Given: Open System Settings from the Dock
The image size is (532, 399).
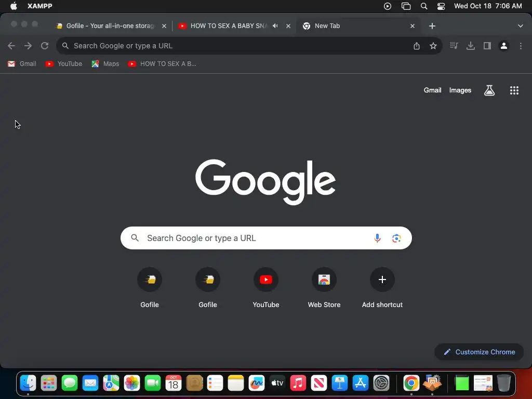Looking at the screenshot, I should click(381, 383).
